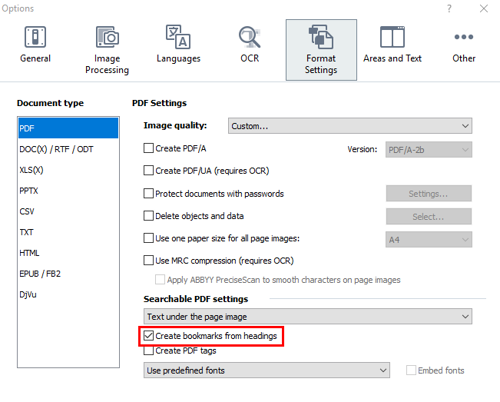Expand the Use predefined fonts dropdown
Image resolution: width=500 pixels, height=402 pixels.
coord(267,370)
